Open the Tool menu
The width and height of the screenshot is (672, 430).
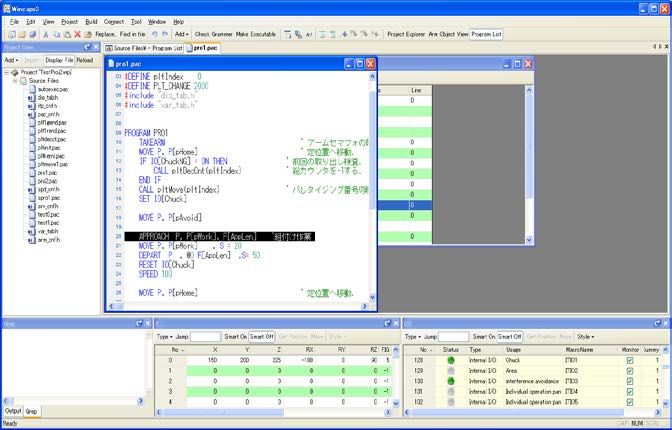pyautogui.click(x=136, y=22)
